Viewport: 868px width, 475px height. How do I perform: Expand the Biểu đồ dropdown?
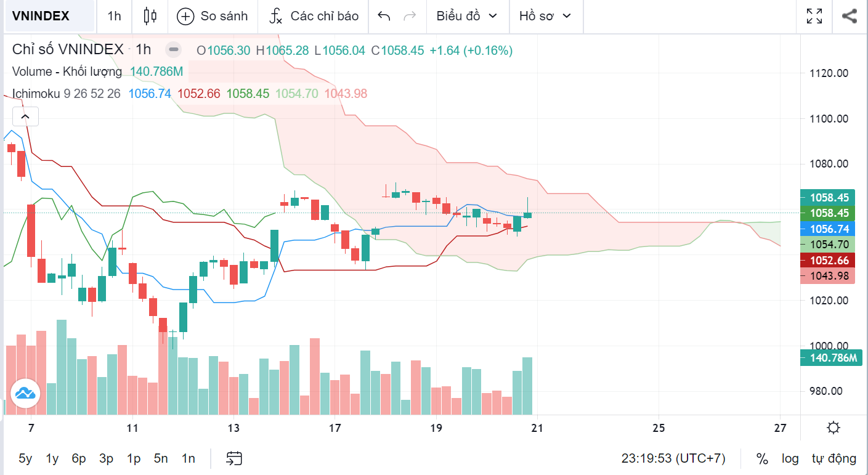467,16
